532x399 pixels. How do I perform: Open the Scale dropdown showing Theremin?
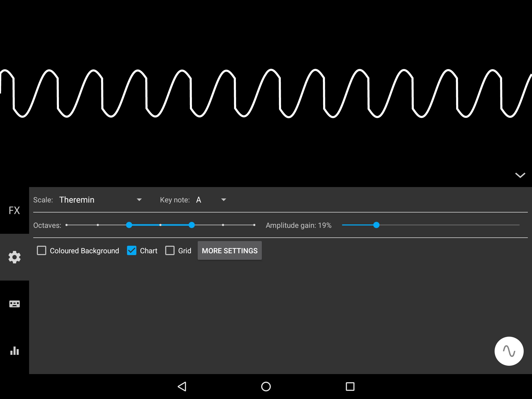[100, 200]
